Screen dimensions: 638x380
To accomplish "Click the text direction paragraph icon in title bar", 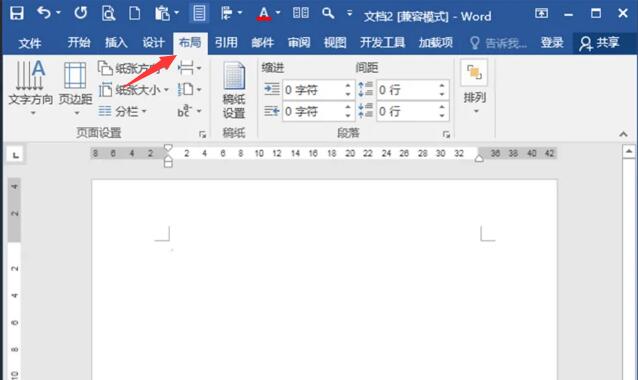I will click(227, 13).
